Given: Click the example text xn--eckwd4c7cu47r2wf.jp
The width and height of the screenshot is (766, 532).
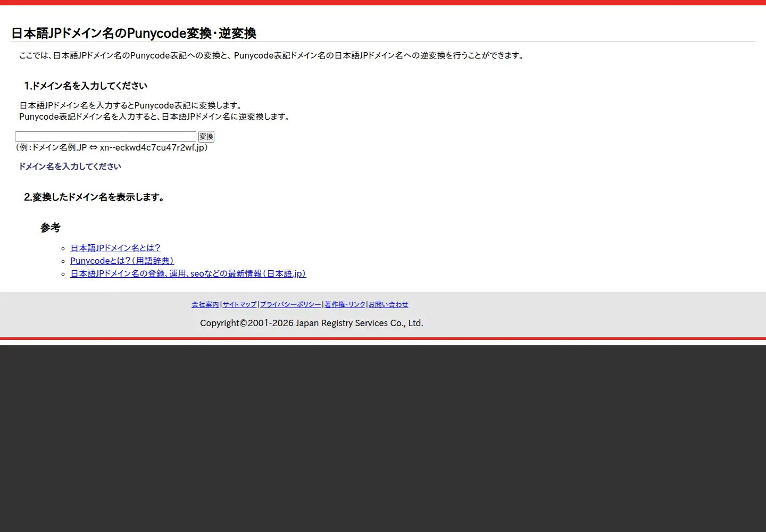Looking at the screenshot, I should [x=152, y=148].
